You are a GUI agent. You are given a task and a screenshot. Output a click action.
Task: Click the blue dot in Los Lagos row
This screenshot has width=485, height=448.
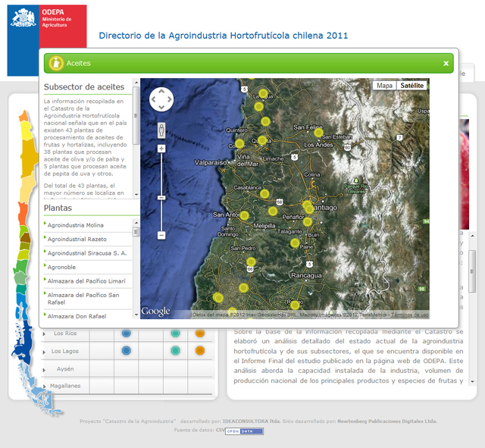click(x=127, y=351)
